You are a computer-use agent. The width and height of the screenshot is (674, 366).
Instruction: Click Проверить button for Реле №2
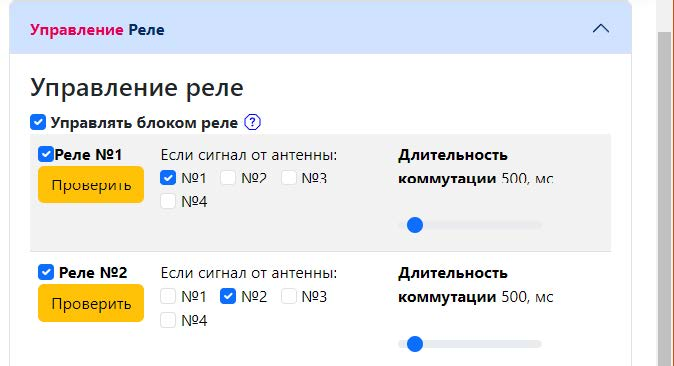(x=91, y=303)
